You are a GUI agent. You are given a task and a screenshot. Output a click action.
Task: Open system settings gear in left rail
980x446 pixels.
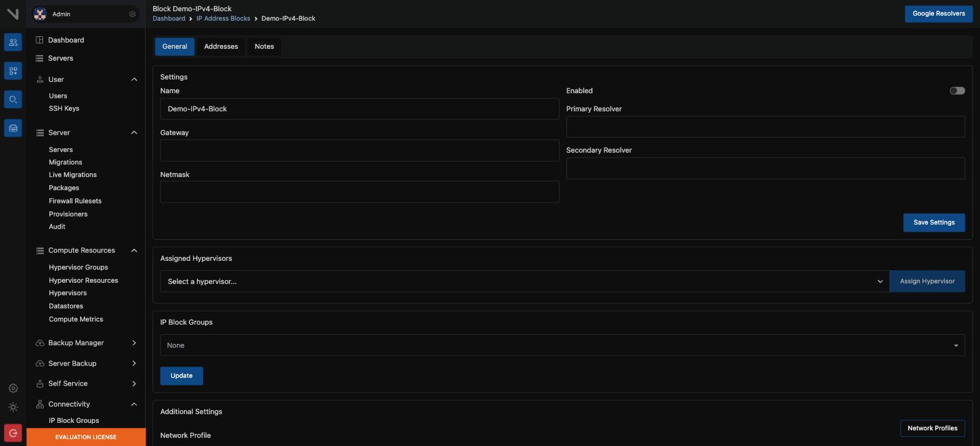[x=13, y=388]
